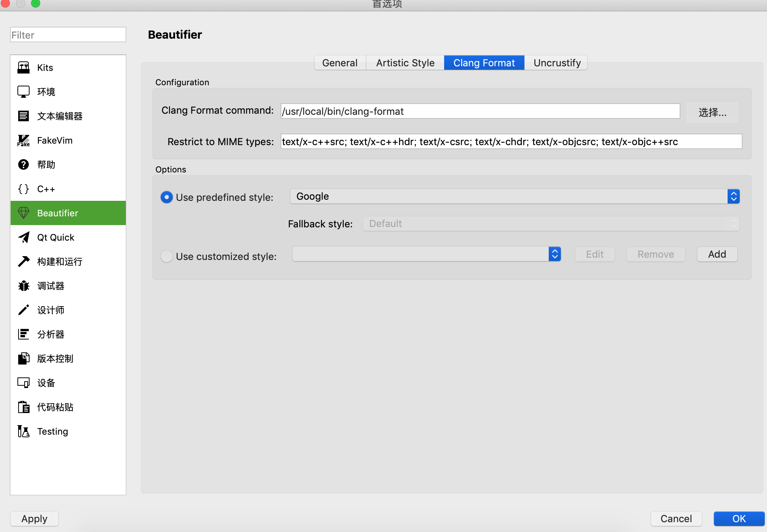Open Testing settings via flask icon

23,431
